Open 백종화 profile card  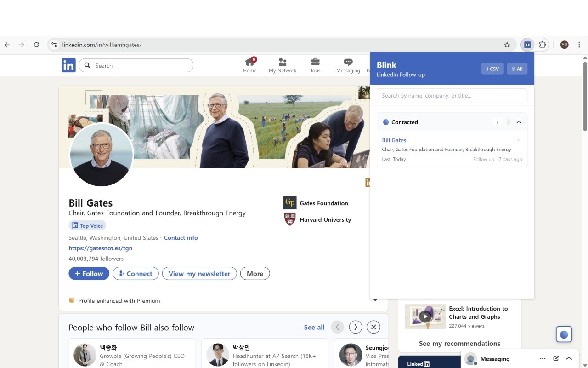coord(132,353)
